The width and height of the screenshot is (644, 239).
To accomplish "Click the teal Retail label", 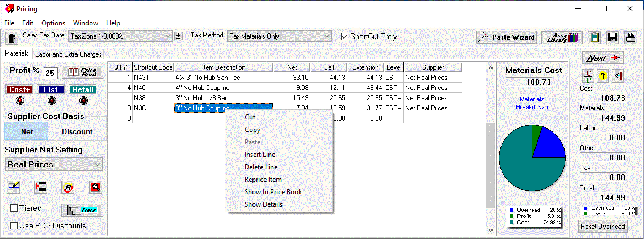I will pos(82,90).
